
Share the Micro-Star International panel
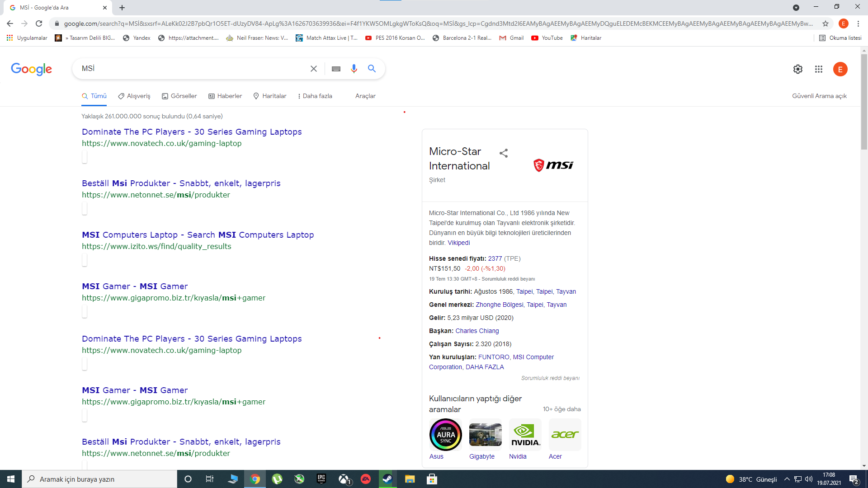[504, 153]
